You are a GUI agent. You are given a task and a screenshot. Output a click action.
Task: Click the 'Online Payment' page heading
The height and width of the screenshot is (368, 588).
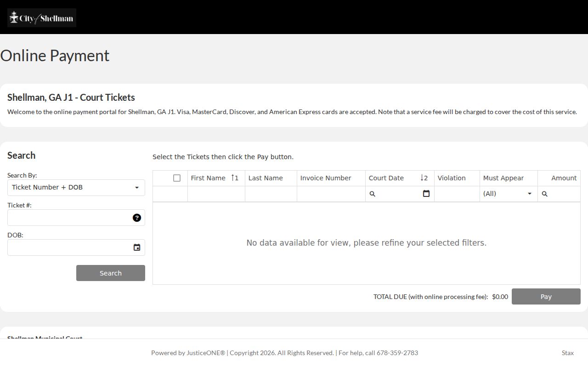click(55, 56)
